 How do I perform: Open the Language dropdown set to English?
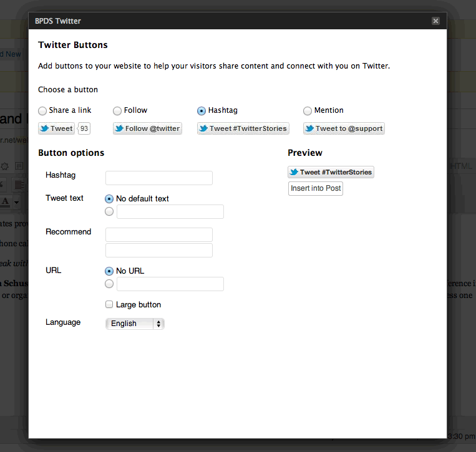(x=135, y=324)
